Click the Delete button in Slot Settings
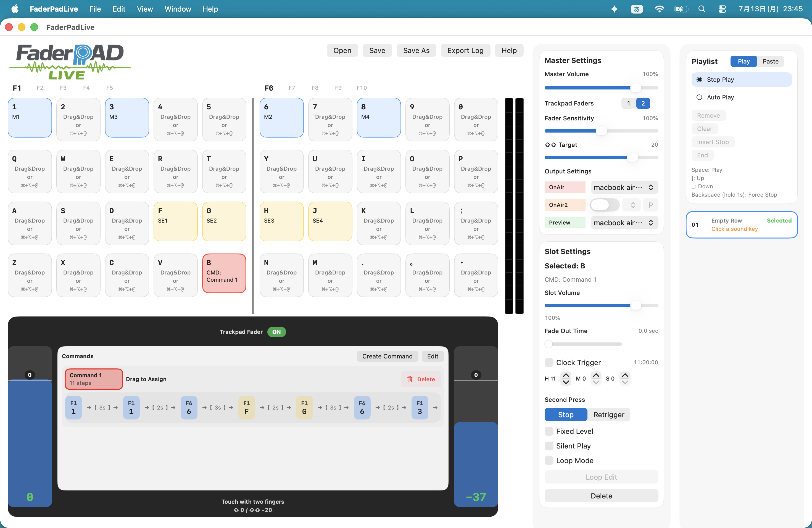 click(601, 496)
